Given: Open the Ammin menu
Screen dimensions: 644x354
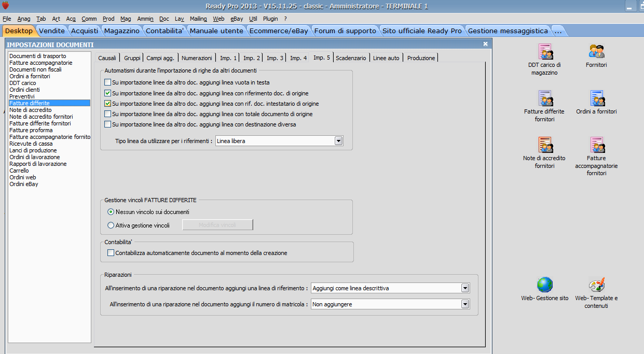Looking at the screenshot, I should point(145,19).
